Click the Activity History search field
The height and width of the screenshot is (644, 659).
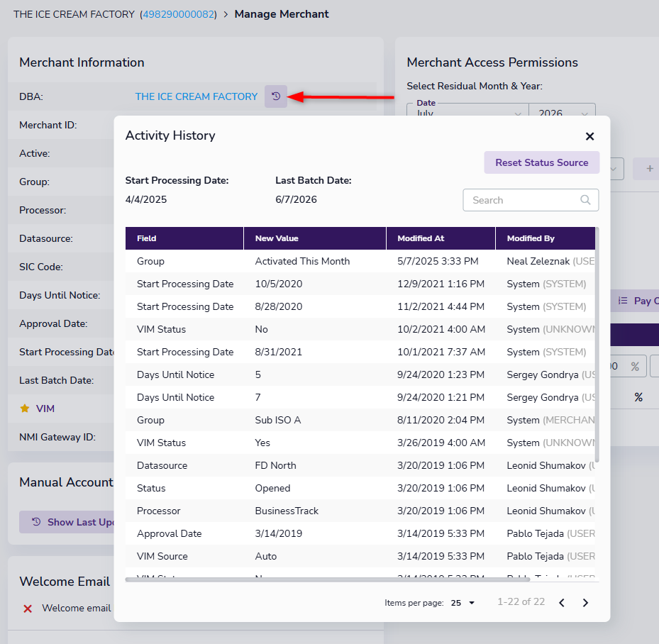pyautogui.click(x=531, y=200)
